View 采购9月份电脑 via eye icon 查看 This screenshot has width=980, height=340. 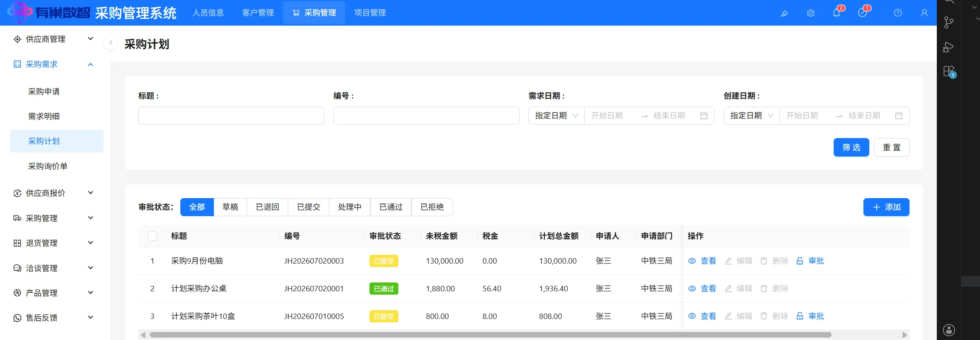702,261
